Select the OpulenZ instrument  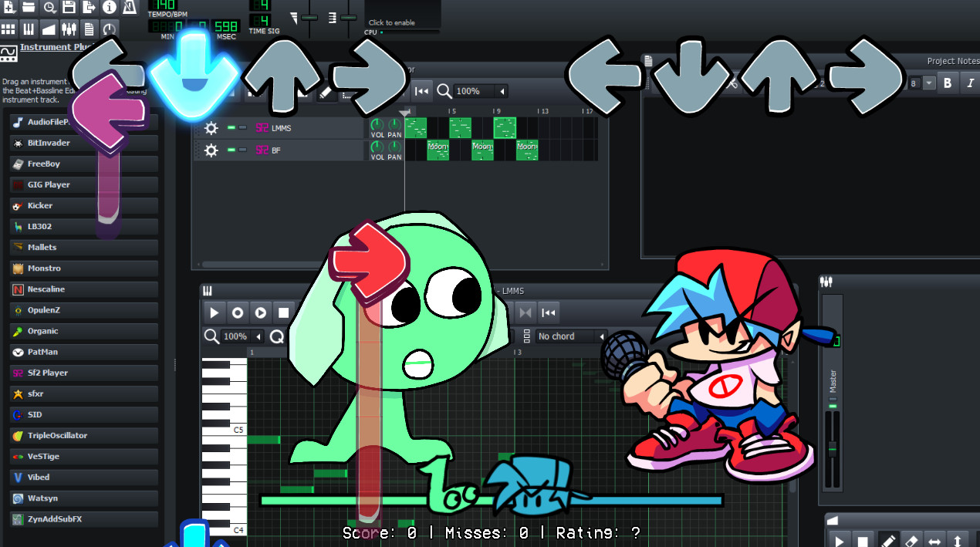click(84, 309)
